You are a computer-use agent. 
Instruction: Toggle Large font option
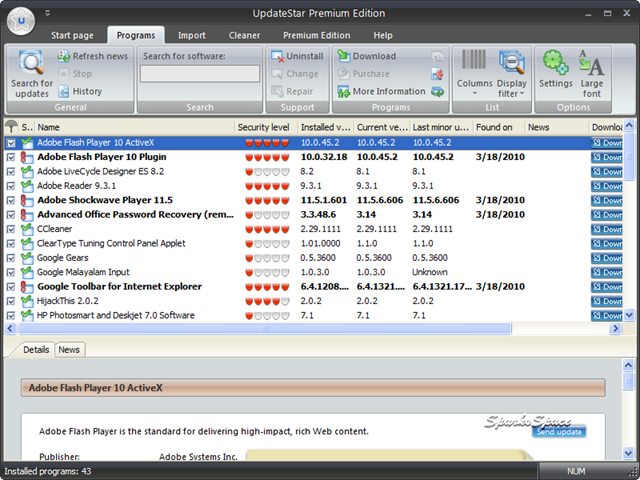click(591, 73)
